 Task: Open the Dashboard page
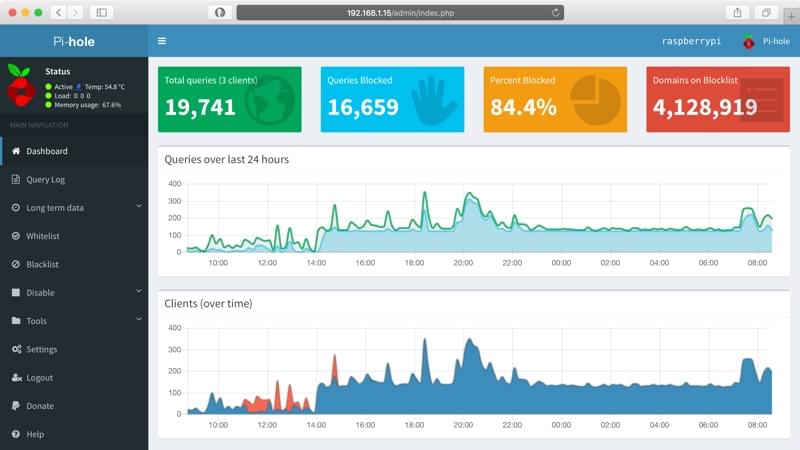[x=74, y=151]
